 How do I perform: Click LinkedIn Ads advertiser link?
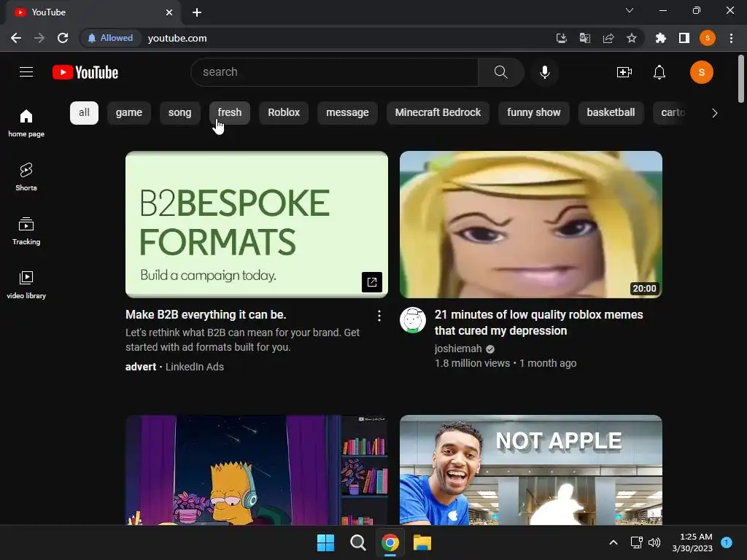click(x=194, y=367)
